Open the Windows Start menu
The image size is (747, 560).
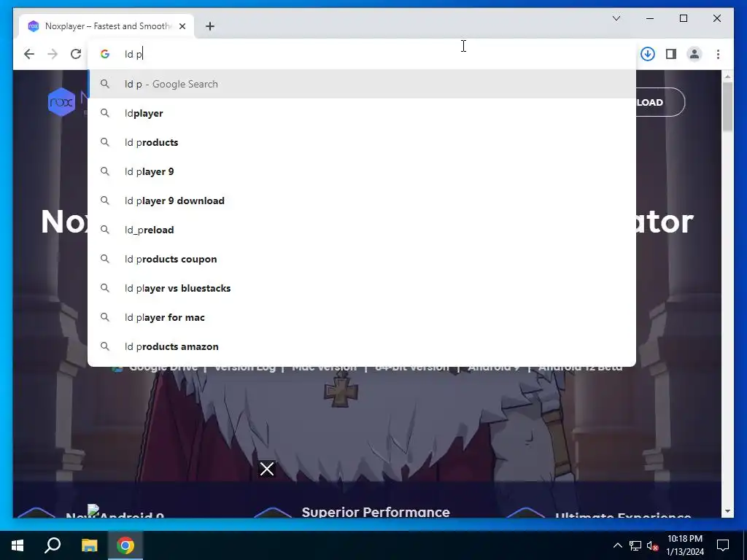click(18, 545)
